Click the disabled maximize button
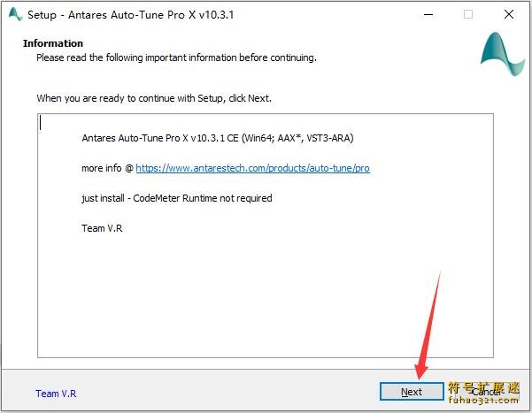This screenshot has width=532, height=413. pos(468,14)
